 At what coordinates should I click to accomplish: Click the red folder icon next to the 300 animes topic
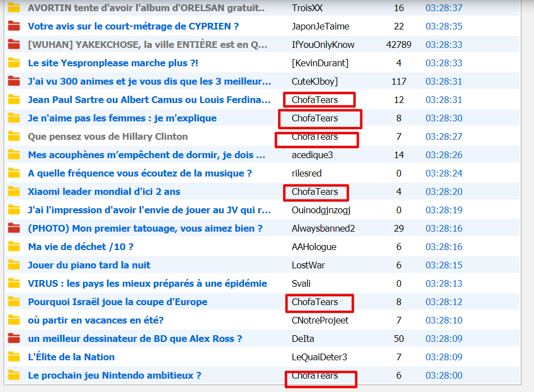click(x=14, y=81)
